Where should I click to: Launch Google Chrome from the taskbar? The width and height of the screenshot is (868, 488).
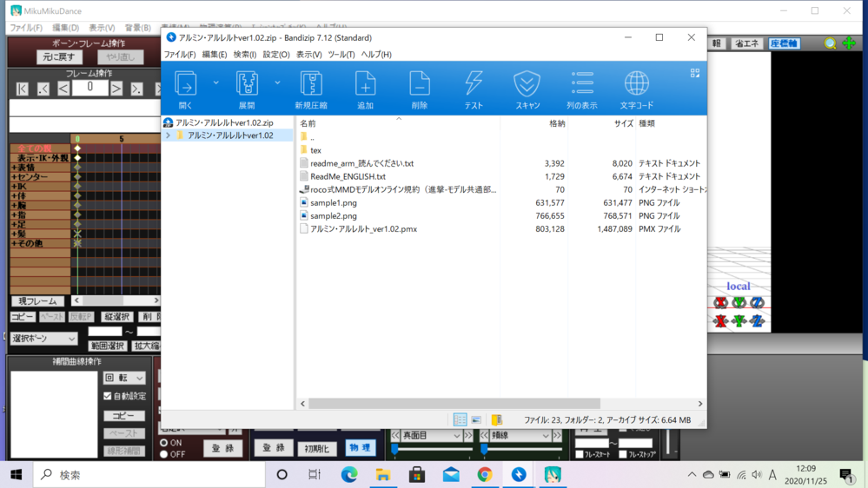coord(485,475)
